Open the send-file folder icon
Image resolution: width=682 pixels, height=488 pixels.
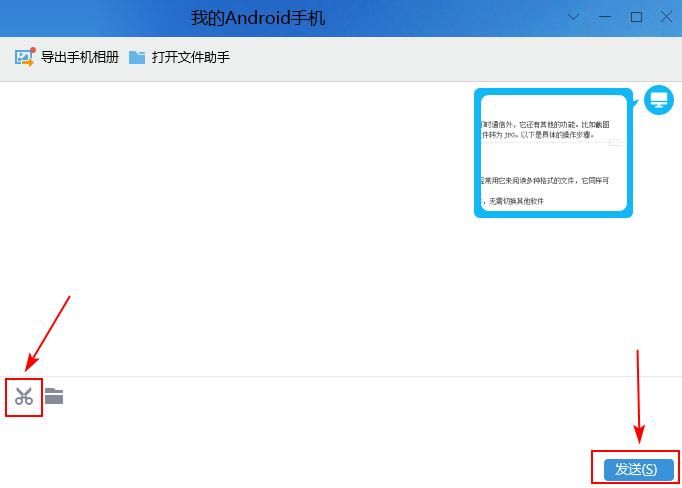pyautogui.click(x=54, y=396)
